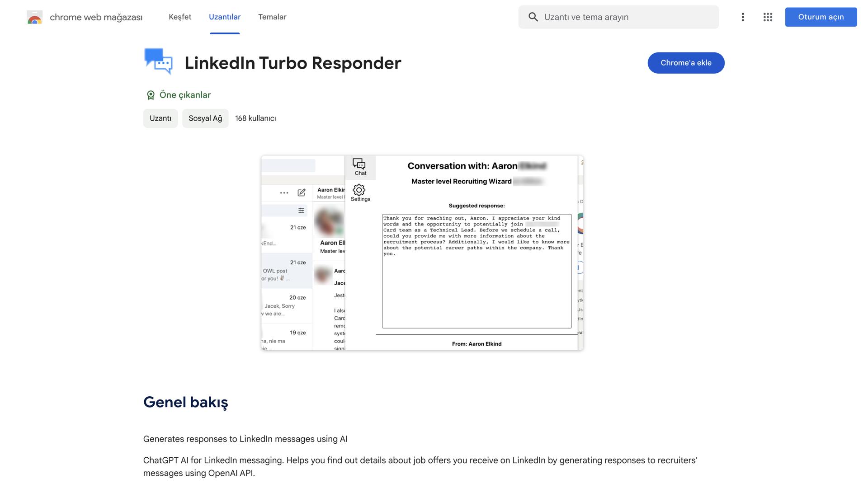
Task: Select the Settings gear inside the preview screenshot
Action: pyautogui.click(x=359, y=191)
